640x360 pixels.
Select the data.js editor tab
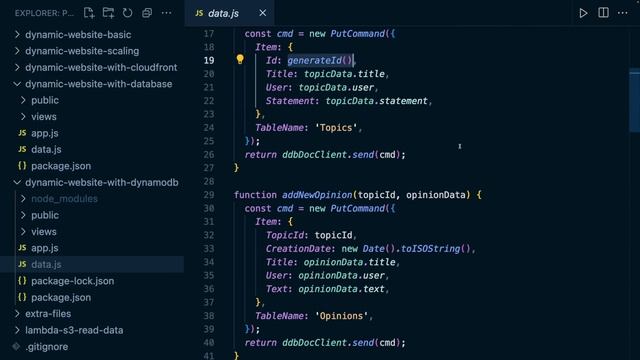click(x=229, y=13)
